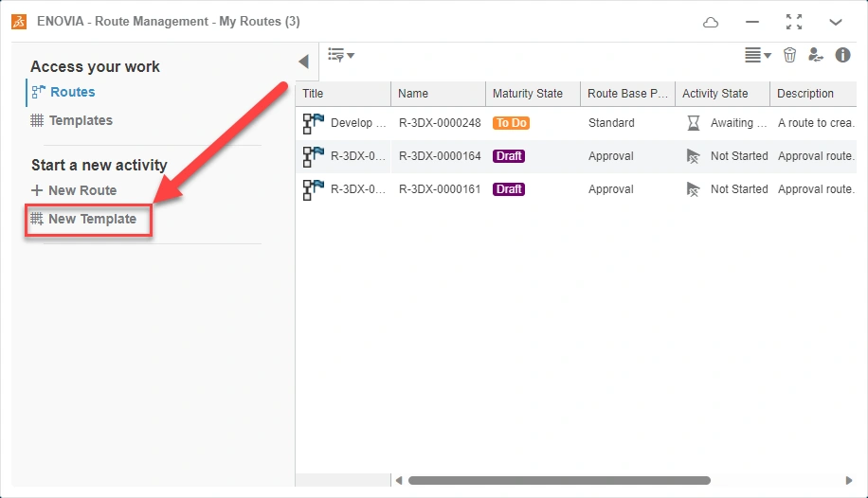Click 'Approval route.' description in R-3DX-0000164 row

pyautogui.click(x=816, y=156)
